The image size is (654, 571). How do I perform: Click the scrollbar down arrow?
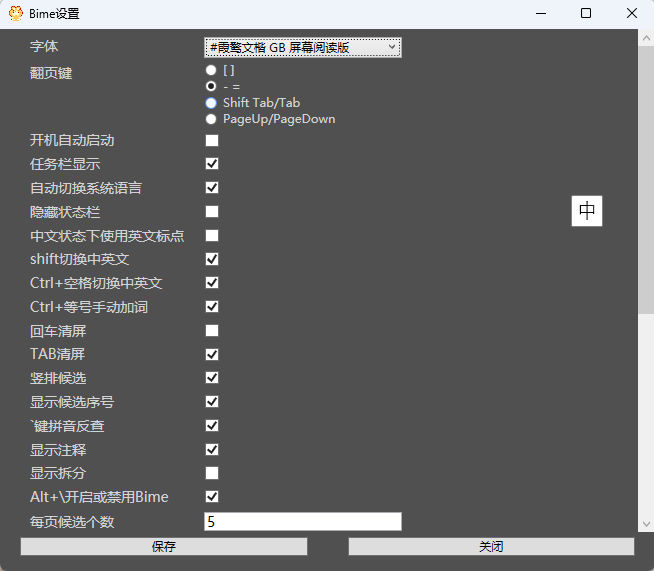tap(646, 523)
